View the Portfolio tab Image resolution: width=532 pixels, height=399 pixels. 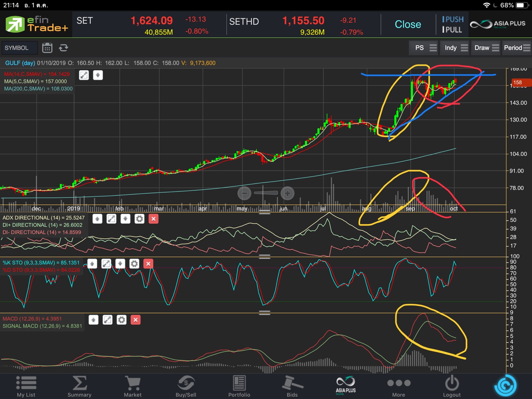(239, 386)
